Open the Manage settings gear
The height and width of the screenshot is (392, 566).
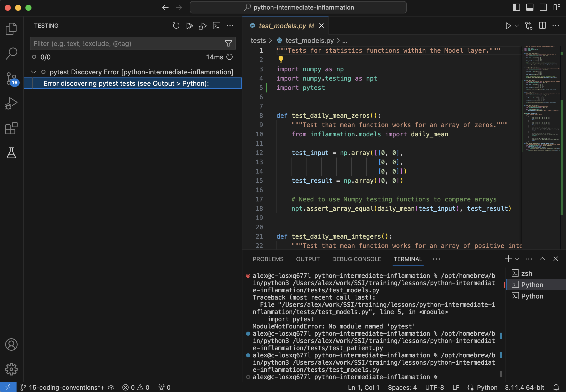pos(11,369)
